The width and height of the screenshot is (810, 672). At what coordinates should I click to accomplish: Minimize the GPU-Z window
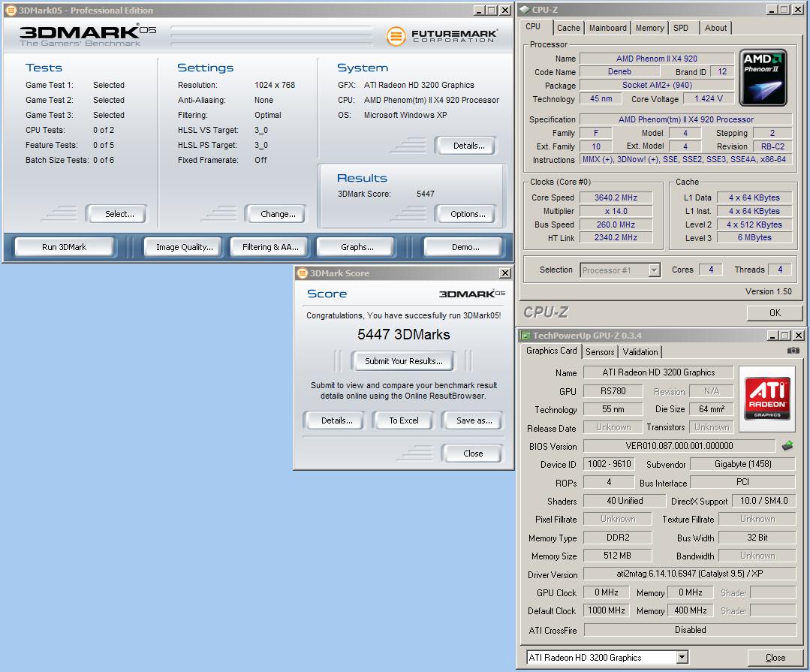(772, 336)
